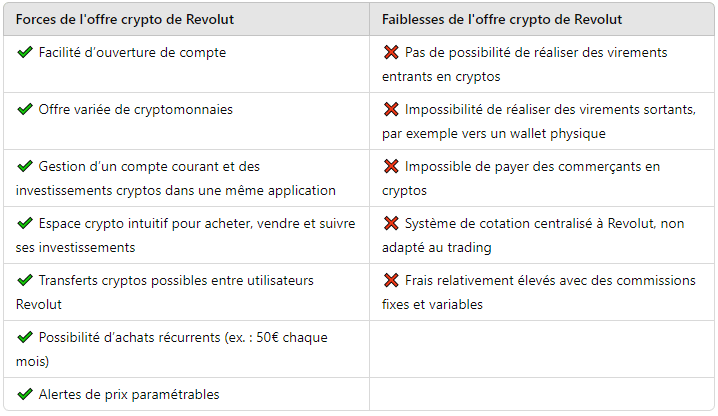This screenshot has height=416, width=718.
Task: Click the red cross beside Frais relativement élevés
Action: tap(391, 280)
